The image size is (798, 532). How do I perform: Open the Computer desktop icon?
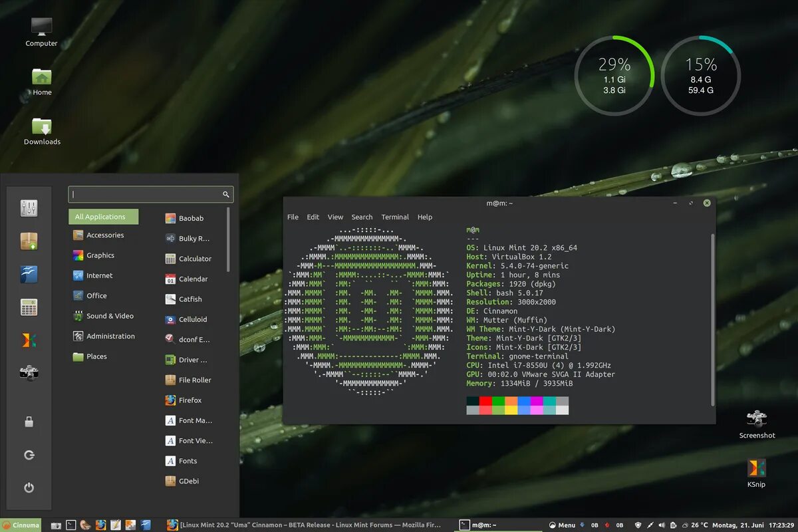pyautogui.click(x=41, y=32)
